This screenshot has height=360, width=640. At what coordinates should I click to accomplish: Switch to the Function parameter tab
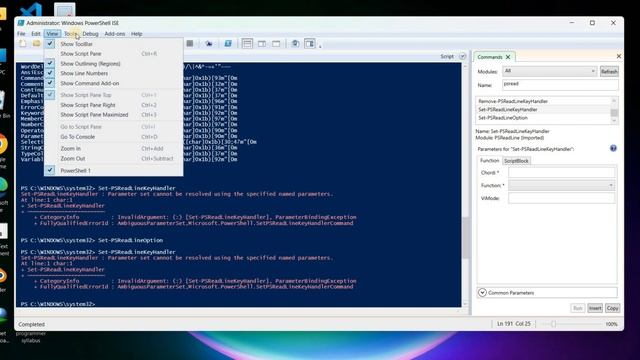coord(489,160)
